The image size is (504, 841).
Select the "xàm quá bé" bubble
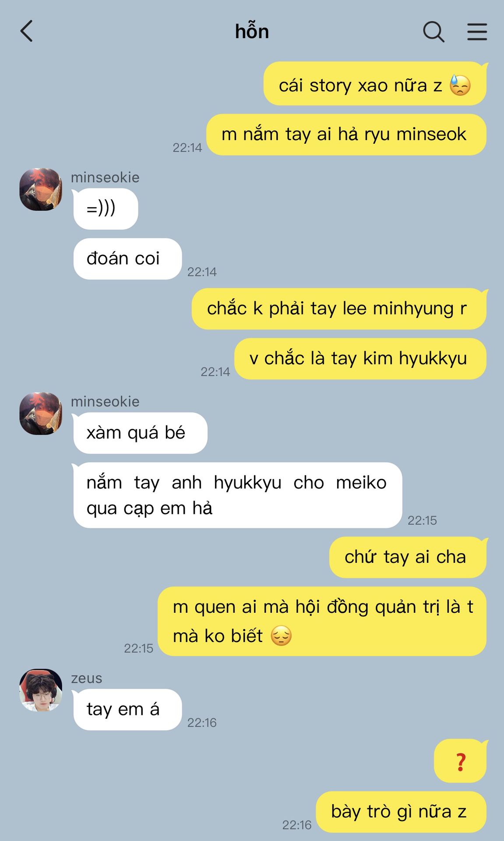(x=140, y=433)
